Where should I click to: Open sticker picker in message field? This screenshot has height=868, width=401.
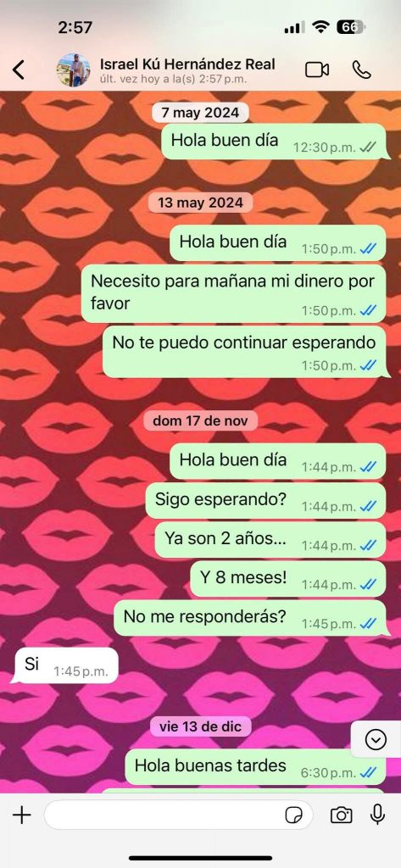point(293,815)
